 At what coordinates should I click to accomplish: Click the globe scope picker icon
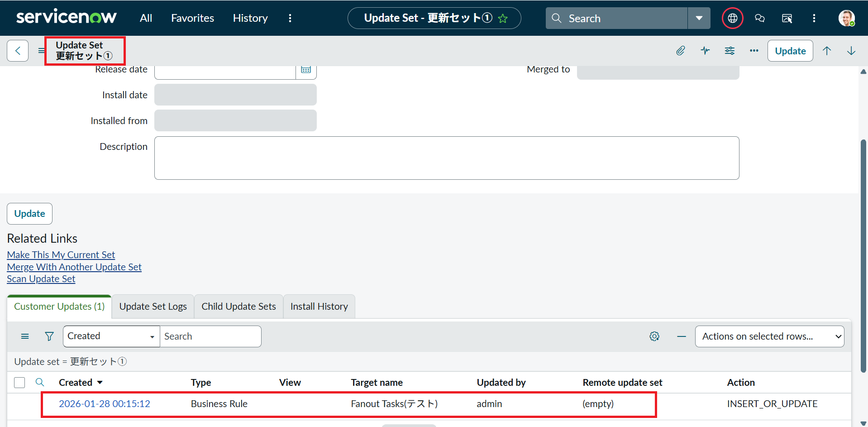pos(732,18)
